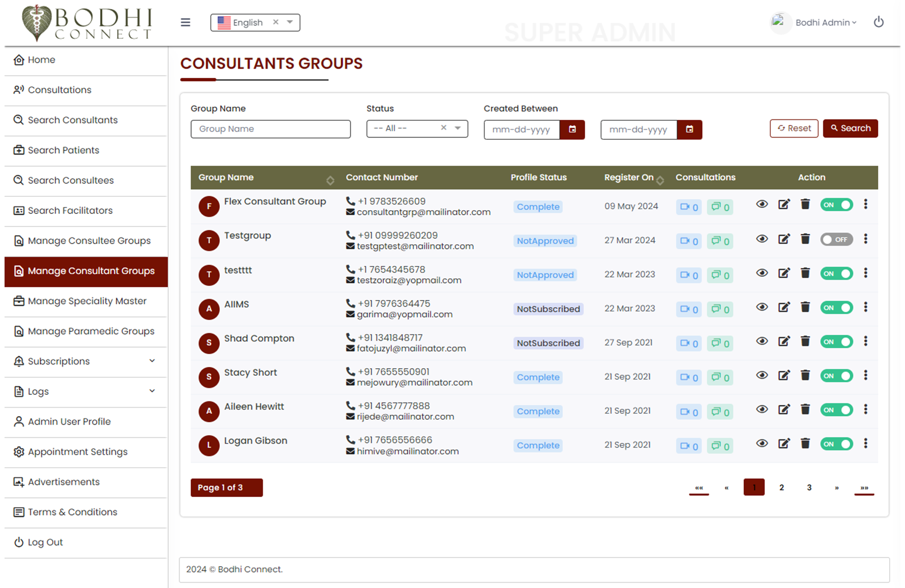Open Manage Consultee Groups in sidebar
The height and width of the screenshot is (588, 905).
click(86, 241)
